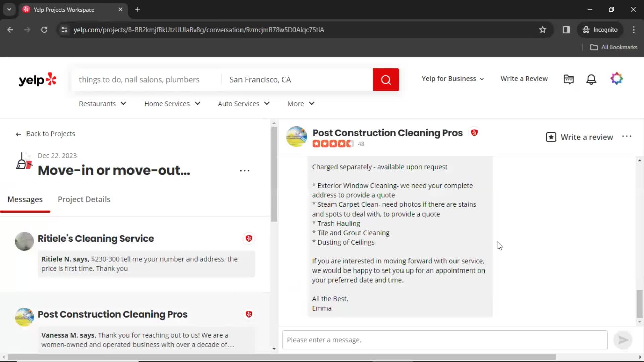Click the browser address bar URL
The height and width of the screenshot is (362, 644).
pos(199,30)
